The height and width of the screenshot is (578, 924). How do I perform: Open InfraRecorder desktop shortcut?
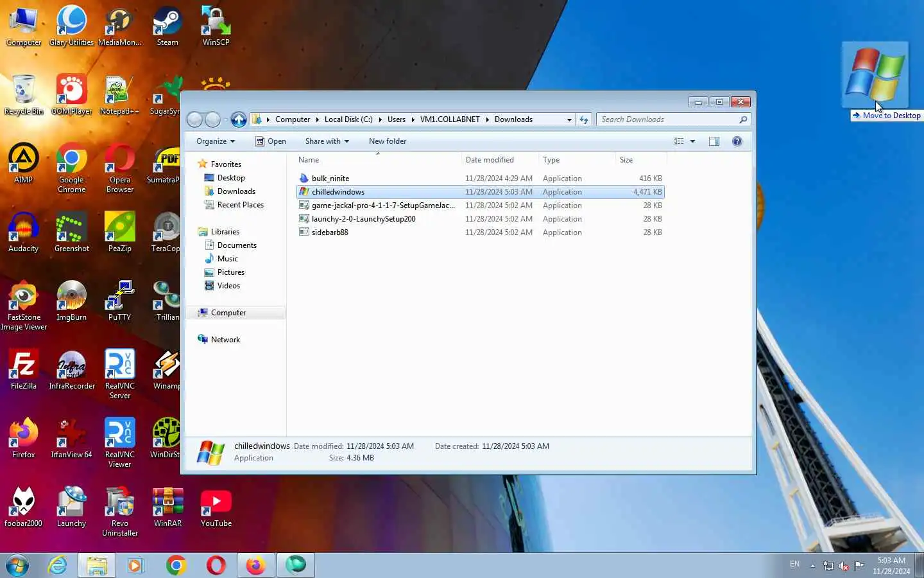tap(72, 370)
